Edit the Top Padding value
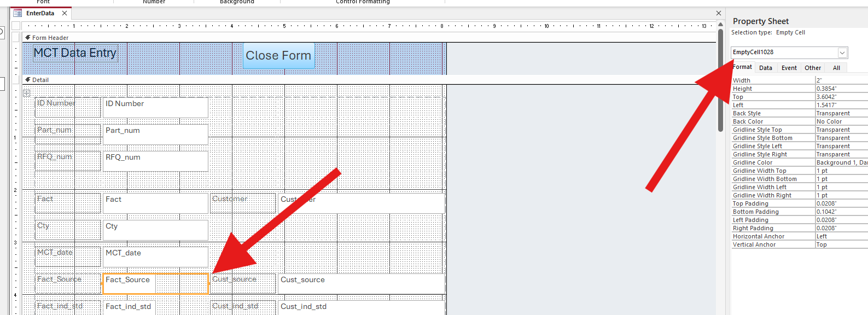Image resolution: width=868 pixels, height=315 pixels. point(841,203)
